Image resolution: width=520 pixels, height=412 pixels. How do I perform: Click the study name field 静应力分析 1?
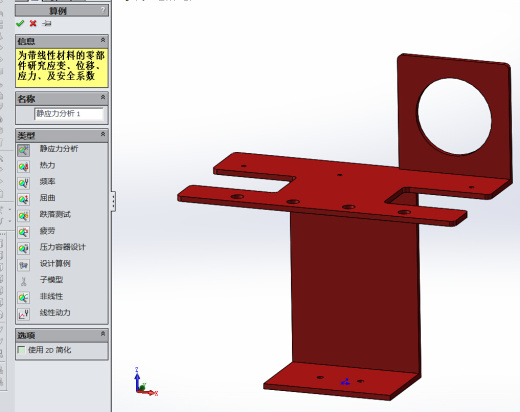pos(69,114)
